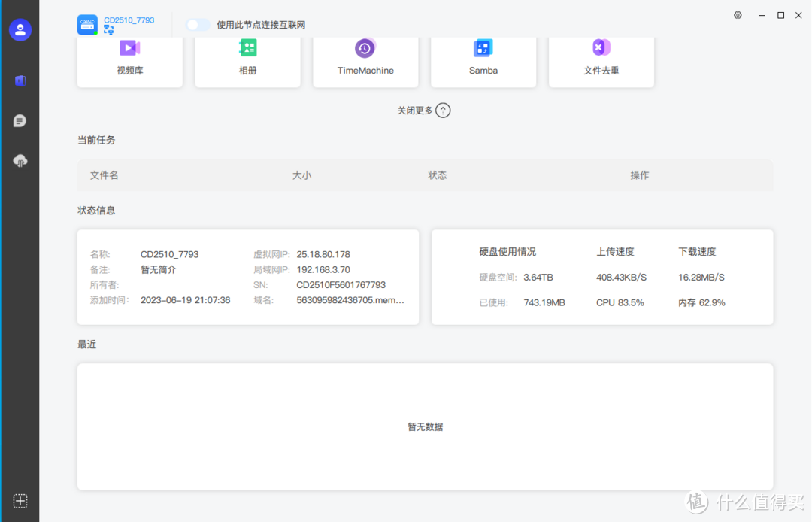The width and height of the screenshot is (812, 522).
Task: Click the 暂无简介 remark value
Action: (159, 269)
